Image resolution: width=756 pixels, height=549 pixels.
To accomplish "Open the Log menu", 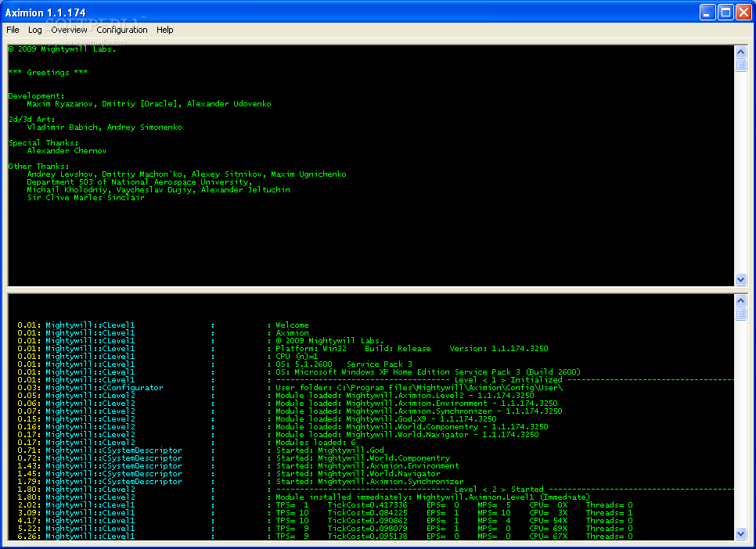I will click(x=34, y=30).
